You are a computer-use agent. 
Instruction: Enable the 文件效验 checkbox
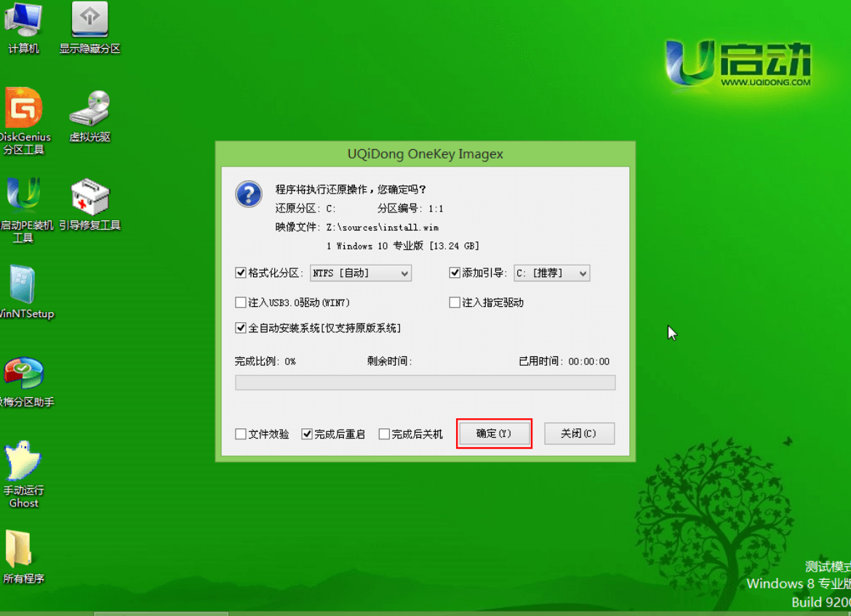[x=241, y=433]
